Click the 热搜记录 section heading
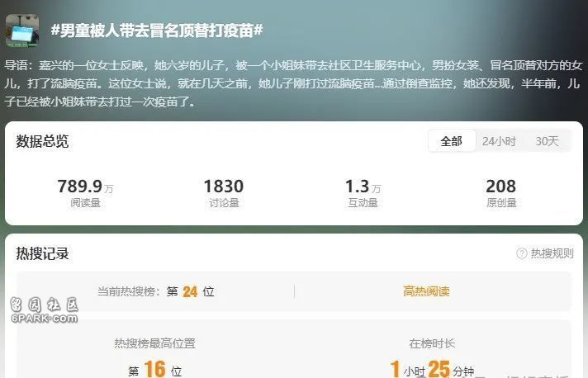Image resolution: width=588 pixels, height=378 pixels. (x=42, y=253)
